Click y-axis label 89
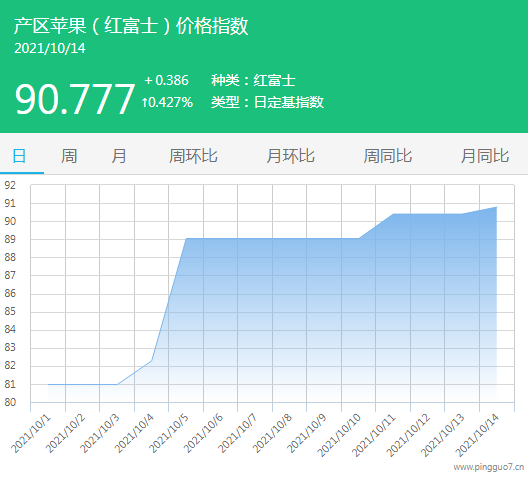 coord(10,239)
